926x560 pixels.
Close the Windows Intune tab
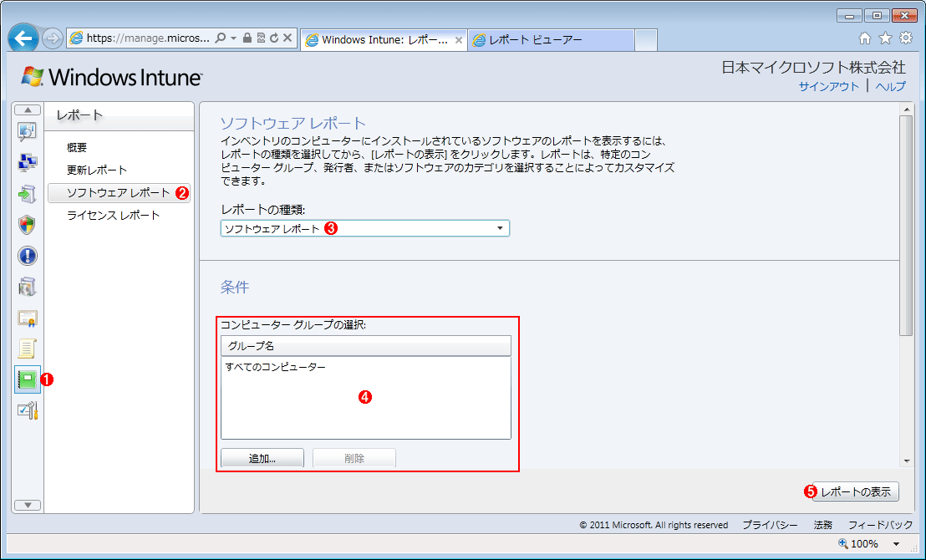click(458, 40)
